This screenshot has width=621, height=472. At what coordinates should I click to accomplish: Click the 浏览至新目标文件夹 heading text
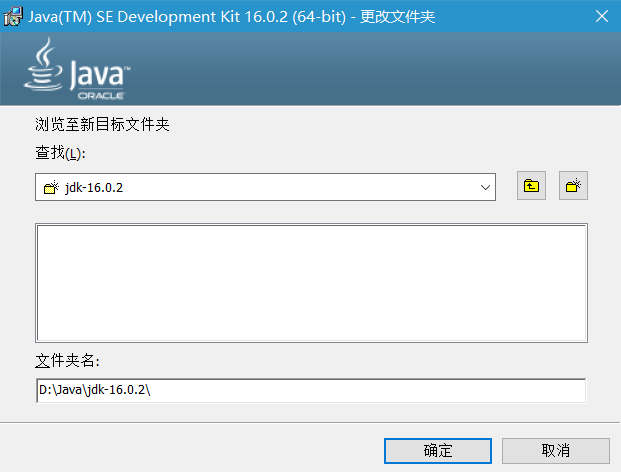tap(102, 124)
